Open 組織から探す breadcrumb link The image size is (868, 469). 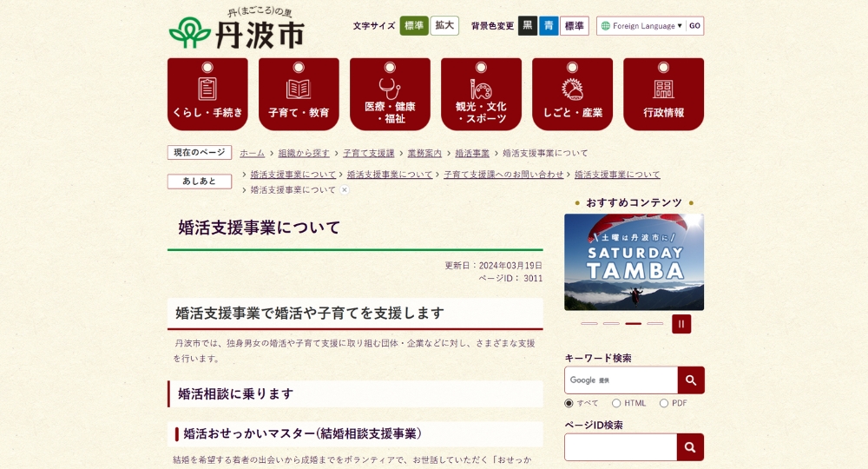point(304,153)
